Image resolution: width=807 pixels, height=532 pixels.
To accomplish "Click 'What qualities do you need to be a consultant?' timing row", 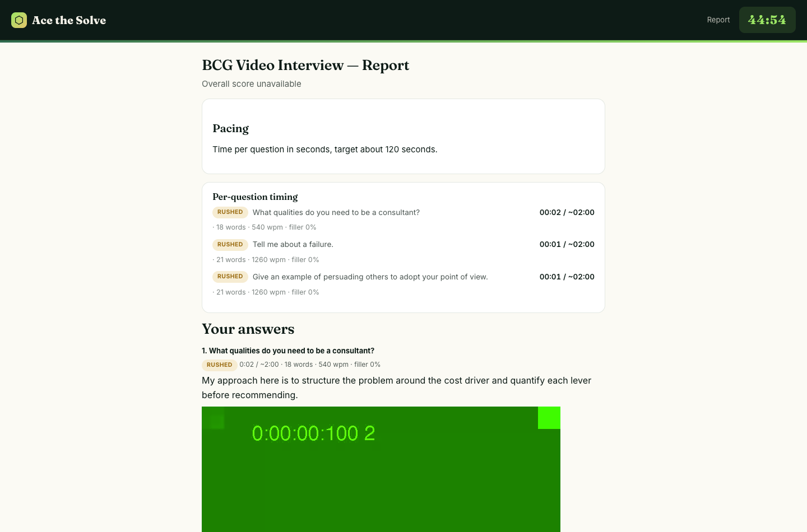I will (403, 212).
